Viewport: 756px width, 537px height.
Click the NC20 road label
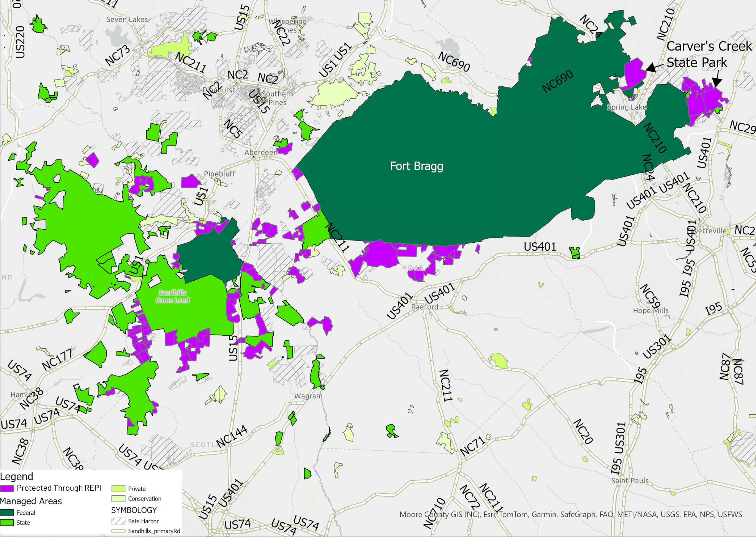[583, 431]
